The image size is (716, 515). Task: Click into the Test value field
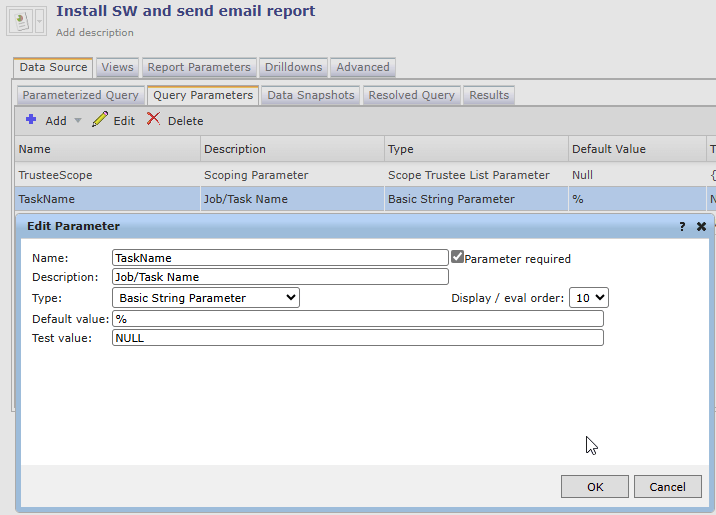(357, 338)
